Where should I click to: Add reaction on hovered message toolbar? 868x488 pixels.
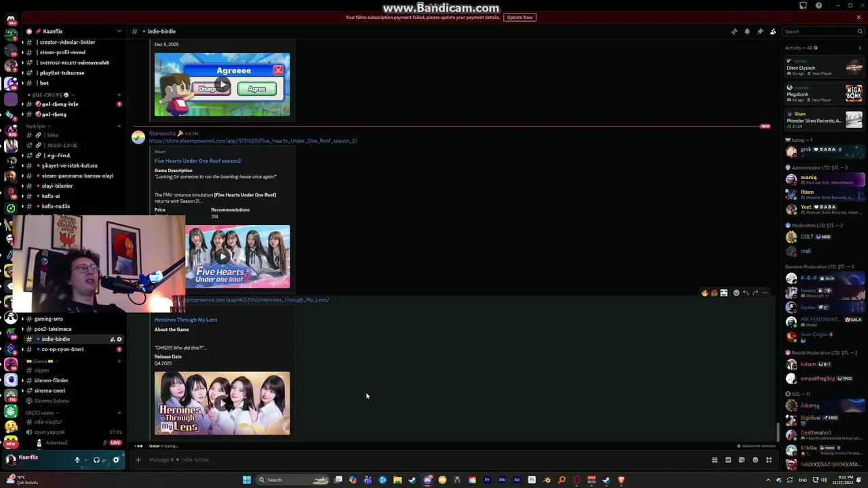tap(736, 293)
